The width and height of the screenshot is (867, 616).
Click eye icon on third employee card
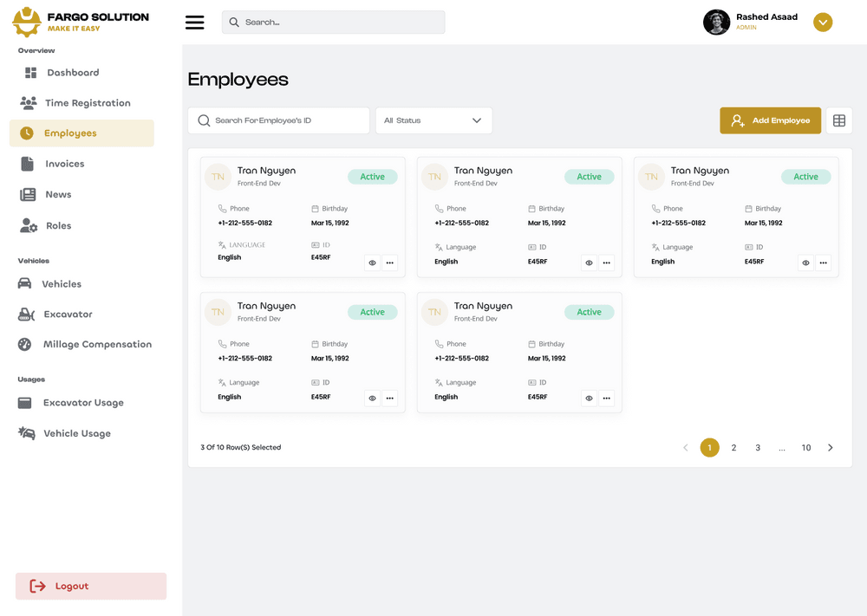coord(805,263)
